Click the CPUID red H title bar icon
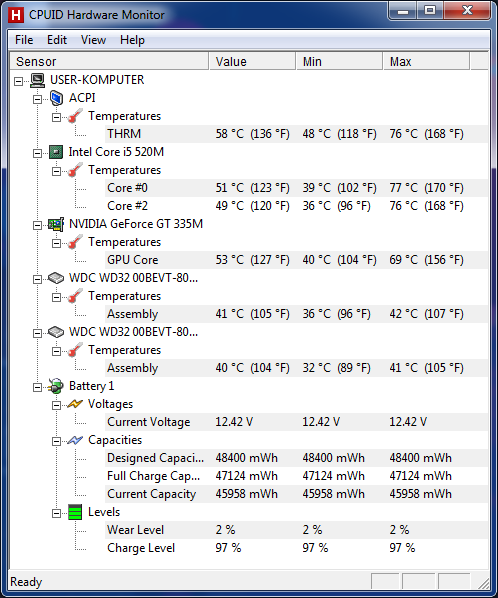498x598 pixels. (x=16, y=15)
